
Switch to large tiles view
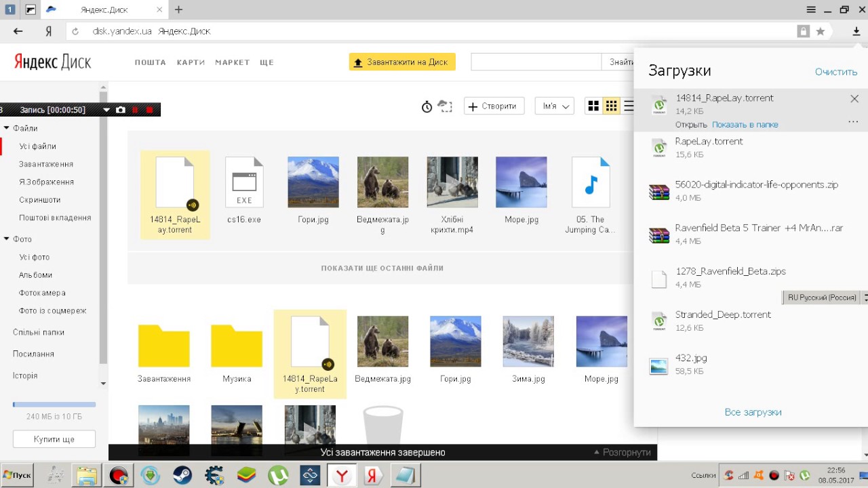[x=593, y=106]
